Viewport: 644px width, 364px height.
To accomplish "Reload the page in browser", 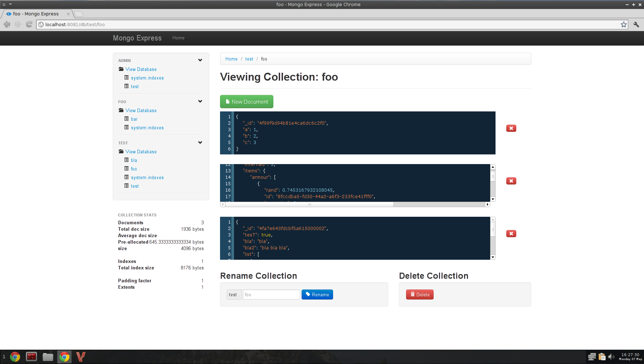I will 29,24.
